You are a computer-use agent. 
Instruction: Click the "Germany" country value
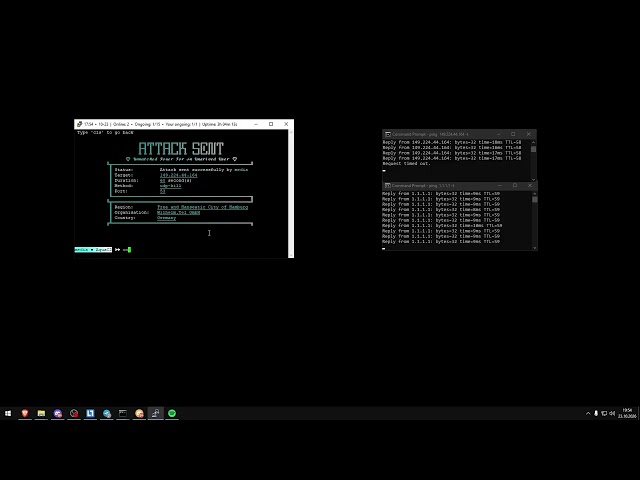point(167,218)
